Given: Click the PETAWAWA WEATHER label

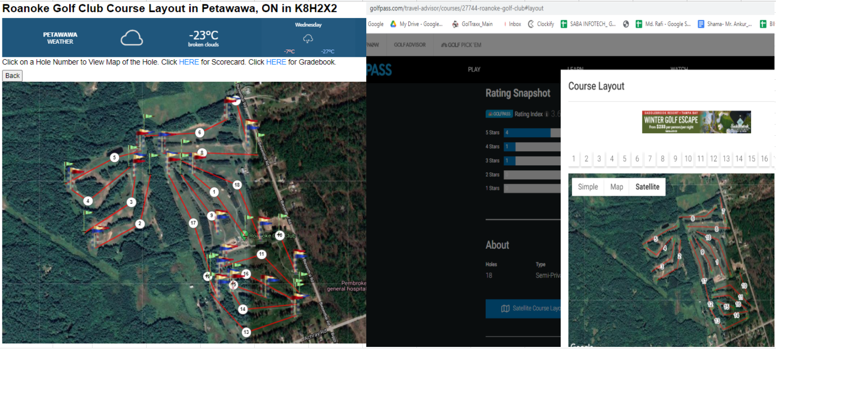Looking at the screenshot, I should [60, 38].
